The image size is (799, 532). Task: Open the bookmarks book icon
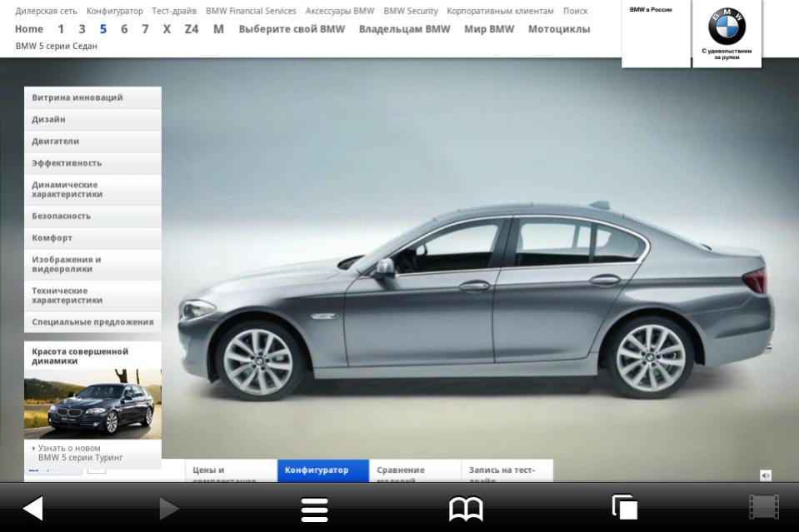click(466, 509)
